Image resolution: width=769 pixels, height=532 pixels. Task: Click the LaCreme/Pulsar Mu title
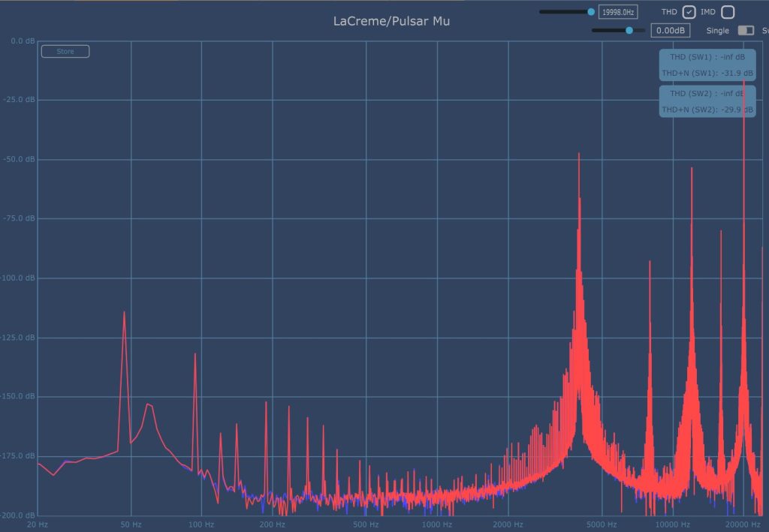(391, 21)
